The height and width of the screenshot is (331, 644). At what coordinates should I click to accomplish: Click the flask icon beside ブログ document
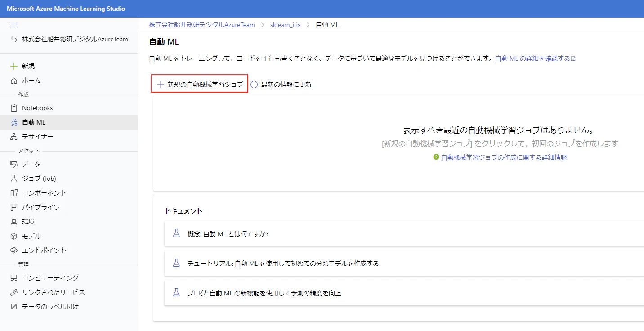(x=176, y=293)
